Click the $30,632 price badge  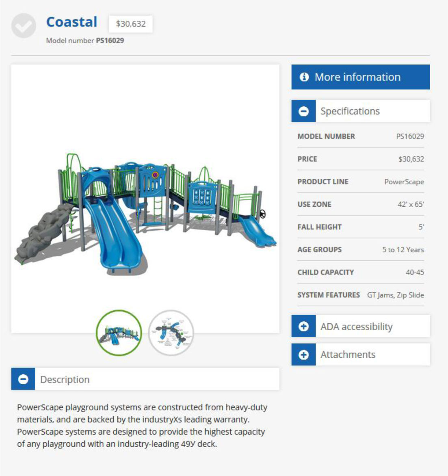pyautogui.click(x=130, y=24)
